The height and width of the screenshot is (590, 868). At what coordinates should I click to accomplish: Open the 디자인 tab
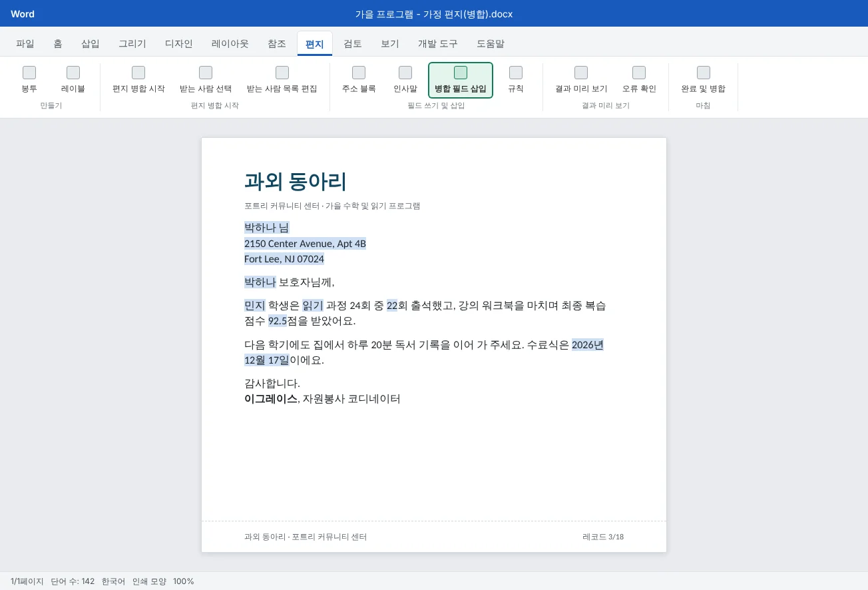179,44
